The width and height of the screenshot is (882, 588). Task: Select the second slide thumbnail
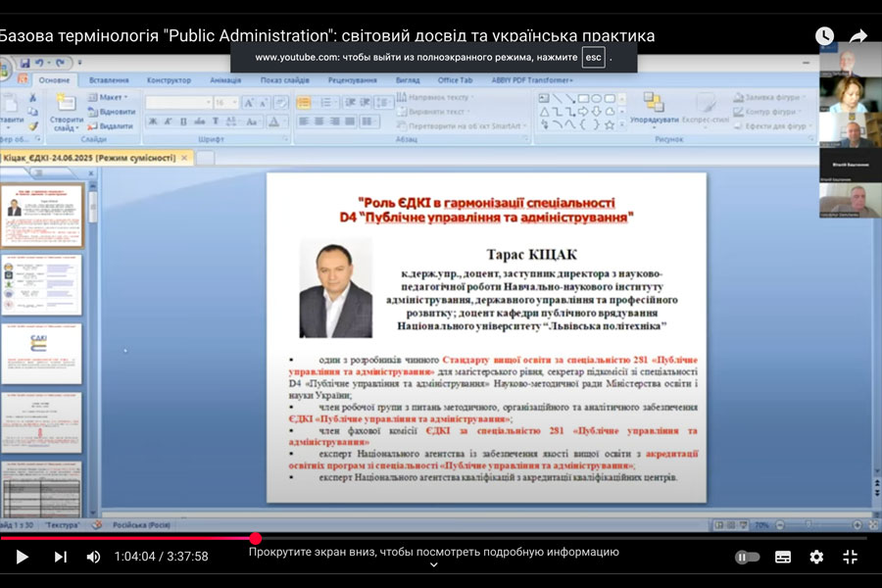41,283
